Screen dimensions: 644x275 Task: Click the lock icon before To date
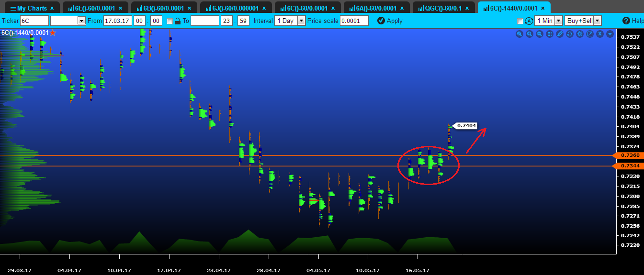tap(178, 21)
